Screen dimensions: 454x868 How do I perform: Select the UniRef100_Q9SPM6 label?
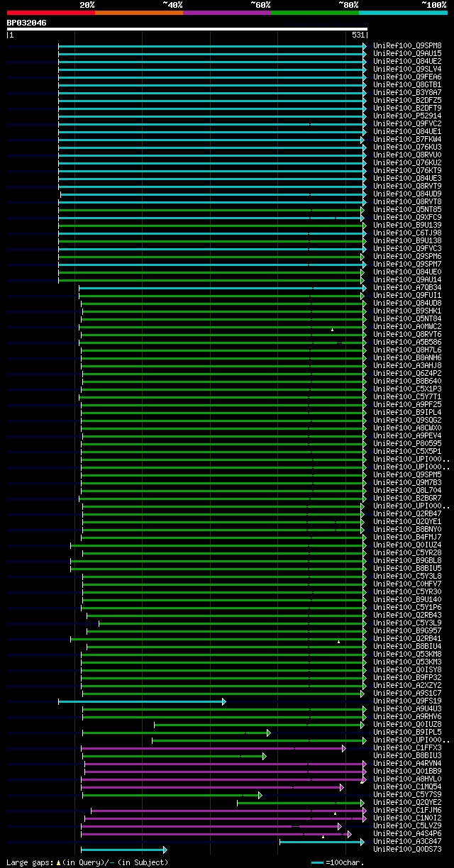coord(408,256)
